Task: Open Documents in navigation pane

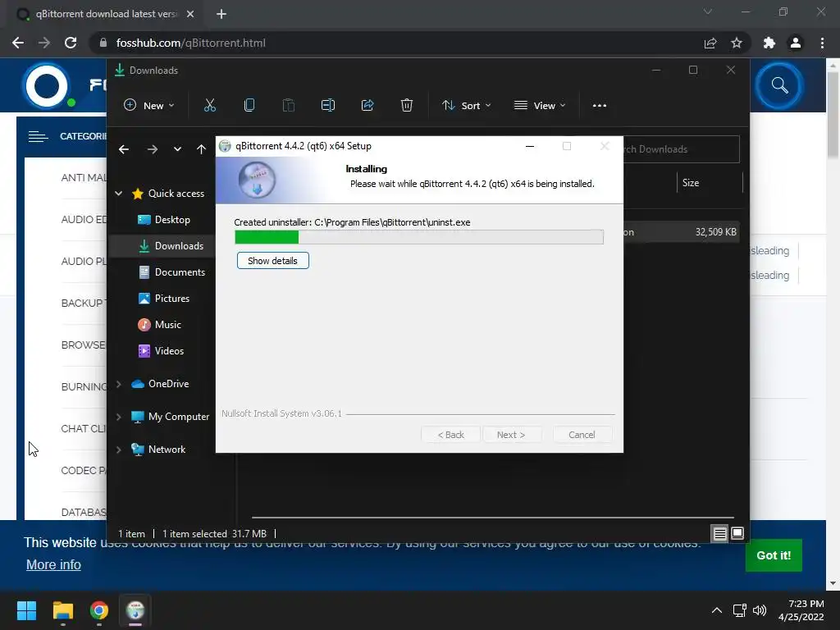Action: [171, 272]
